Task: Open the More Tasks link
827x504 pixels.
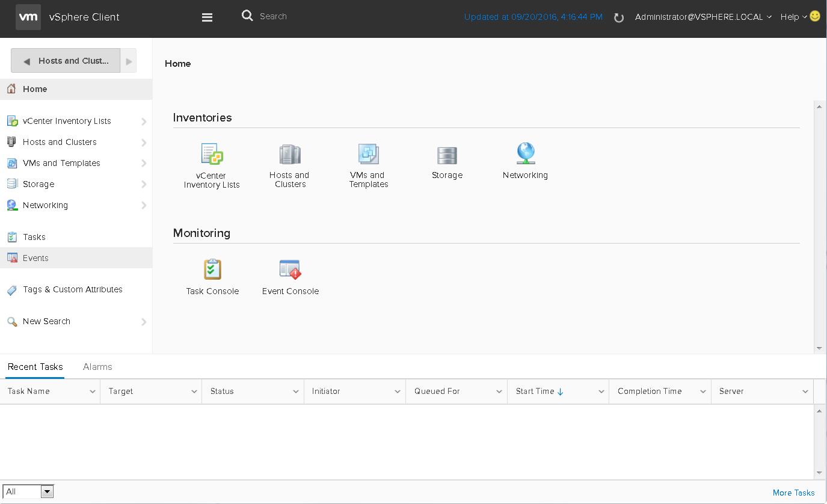Action: pyautogui.click(x=793, y=493)
